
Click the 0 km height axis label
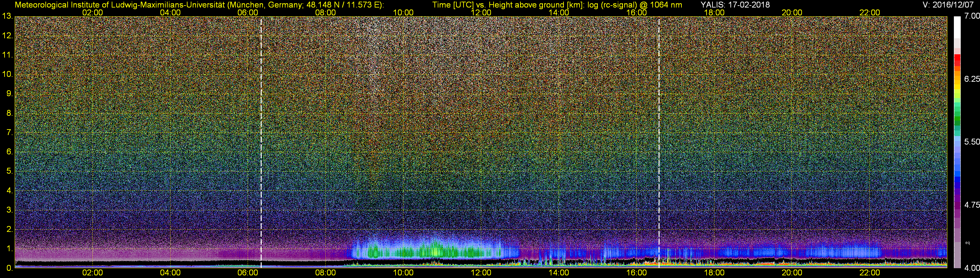coord(9,269)
